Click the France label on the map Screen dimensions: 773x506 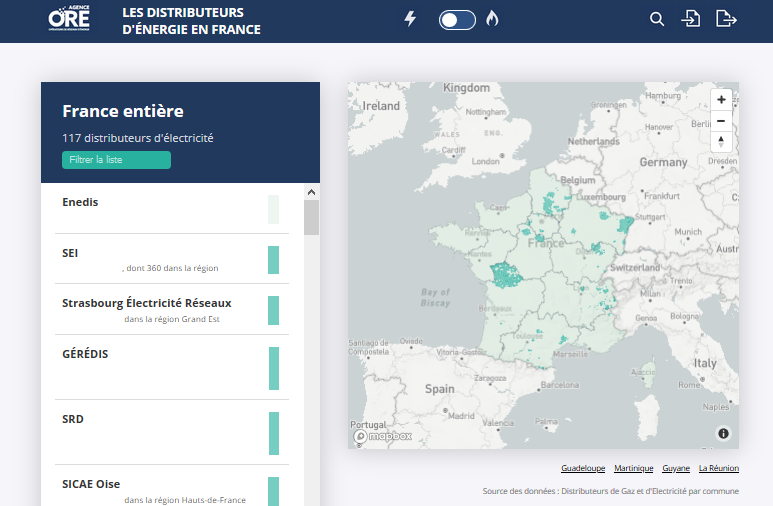tap(546, 243)
